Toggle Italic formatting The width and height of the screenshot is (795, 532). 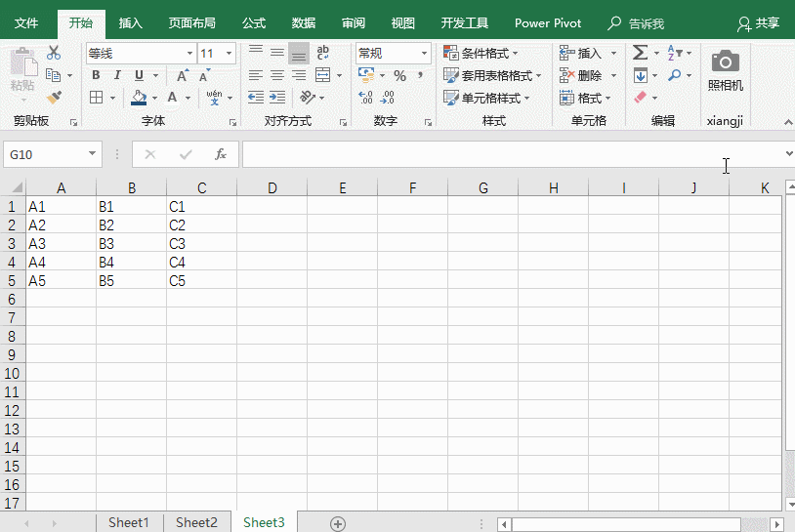click(117, 75)
